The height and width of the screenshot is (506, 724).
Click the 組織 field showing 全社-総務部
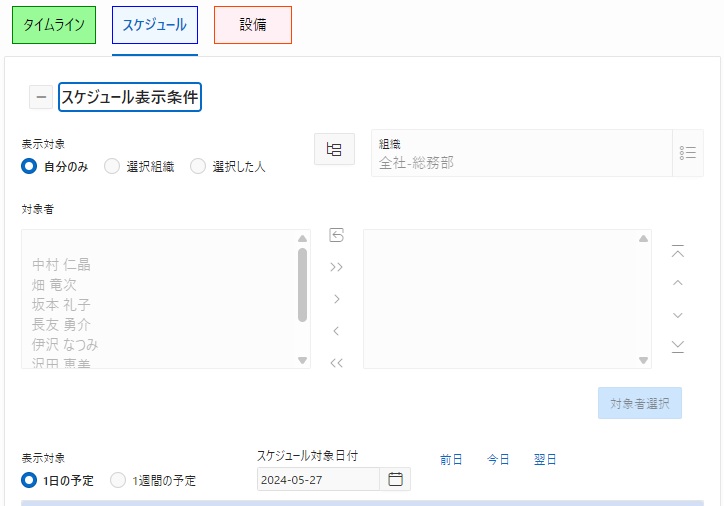click(x=522, y=153)
